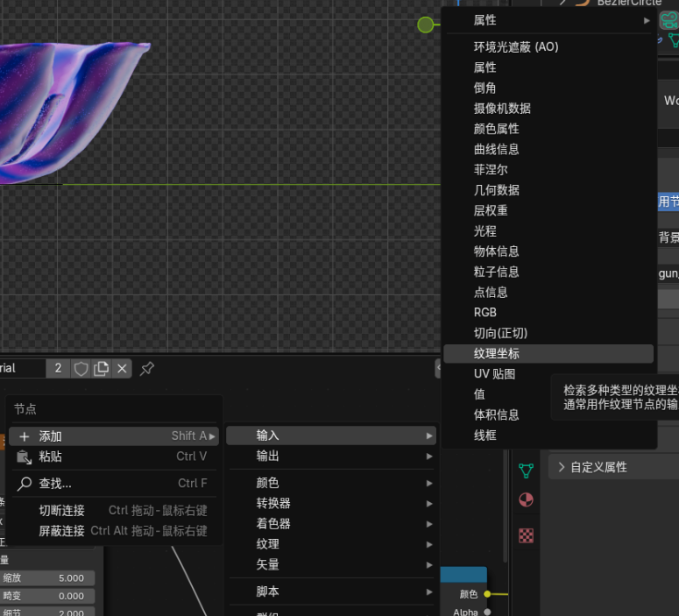Select 添加 in the node context menu
The height and width of the screenshot is (616, 679).
pos(113,436)
